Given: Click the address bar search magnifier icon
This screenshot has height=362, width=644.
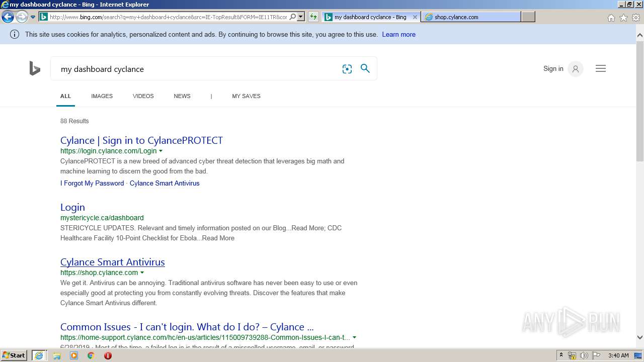Looking at the screenshot, I should (293, 17).
